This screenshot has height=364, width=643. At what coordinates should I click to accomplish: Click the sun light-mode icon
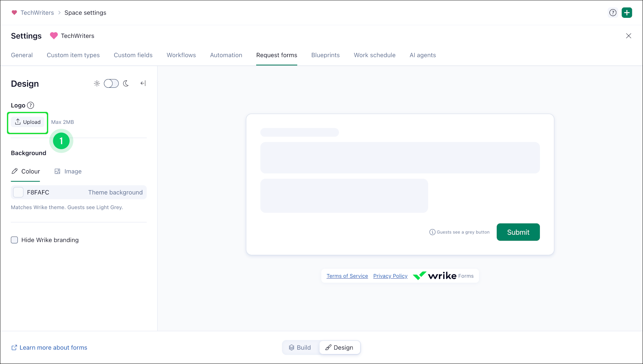[x=97, y=84]
